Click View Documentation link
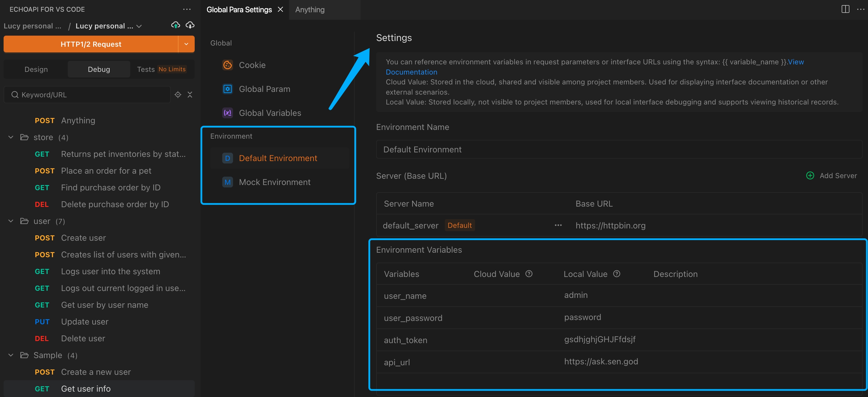 [x=411, y=72]
